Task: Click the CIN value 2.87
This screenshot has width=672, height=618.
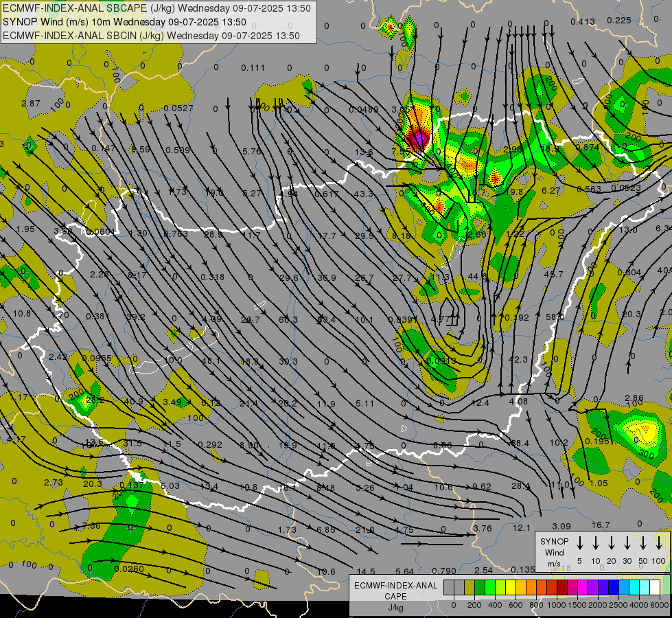Action: click(31, 104)
